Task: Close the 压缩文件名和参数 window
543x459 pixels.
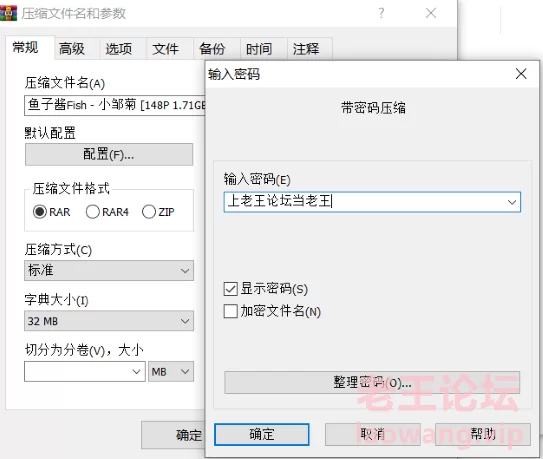Action: [431, 13]
